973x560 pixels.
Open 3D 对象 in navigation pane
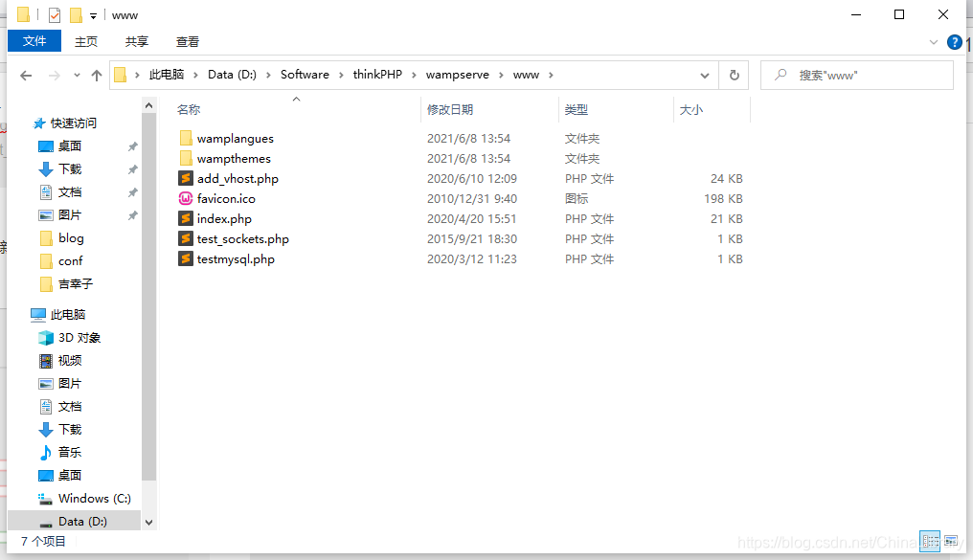pyautogui.click(x=79, y=337)
